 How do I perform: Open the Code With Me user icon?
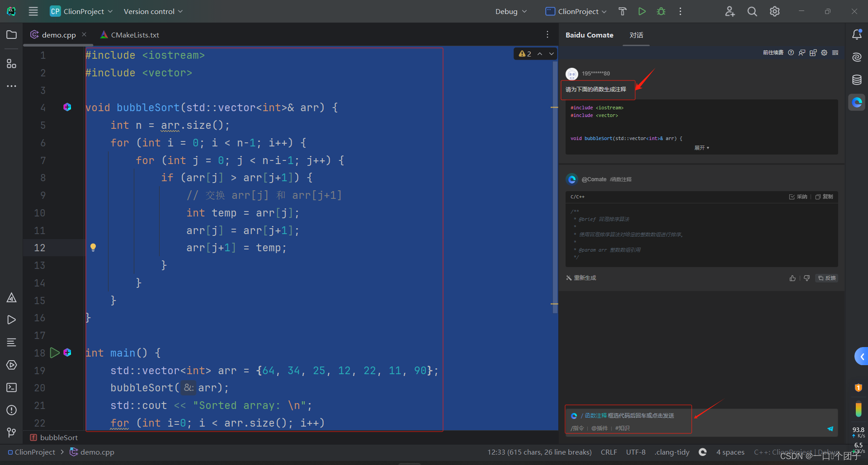[x=730, y=11]
